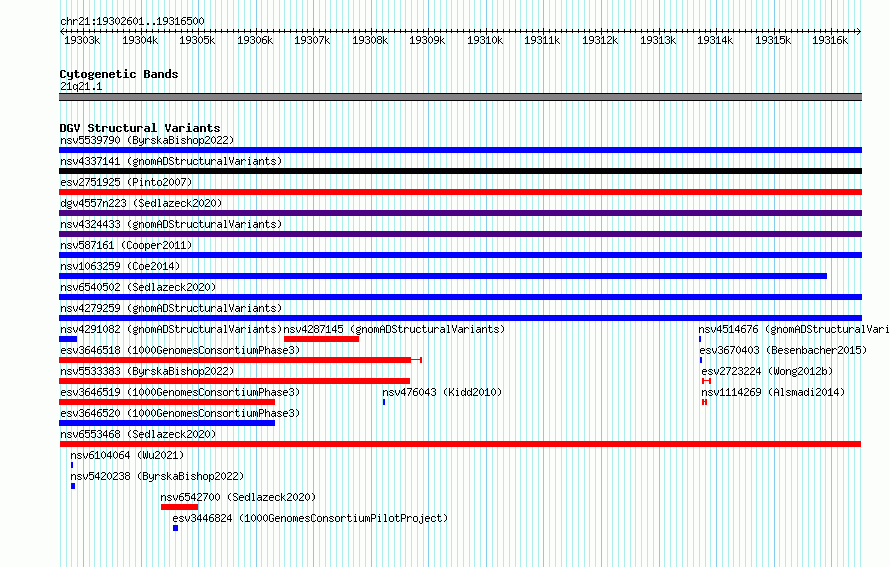Open esv3646519 (1000GenomesConsortiumPhase3) label
Screen dimensions: 890x567
click(180, 392)
